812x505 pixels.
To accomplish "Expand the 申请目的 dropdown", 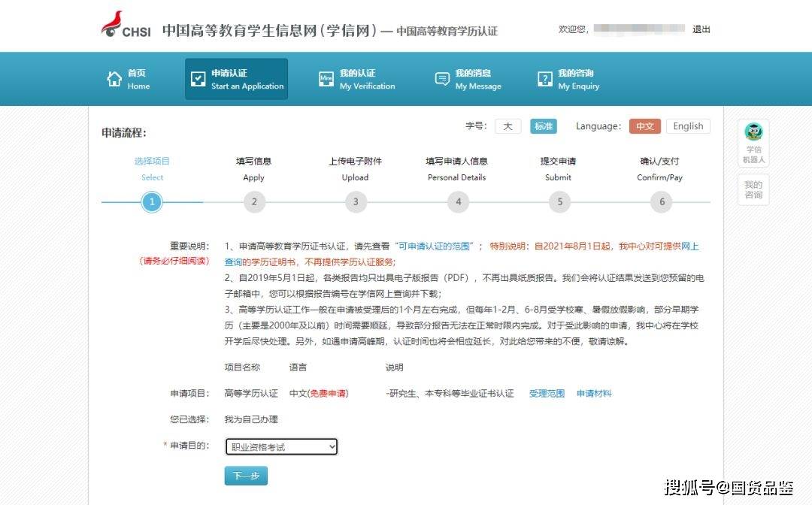I will 281,447.
